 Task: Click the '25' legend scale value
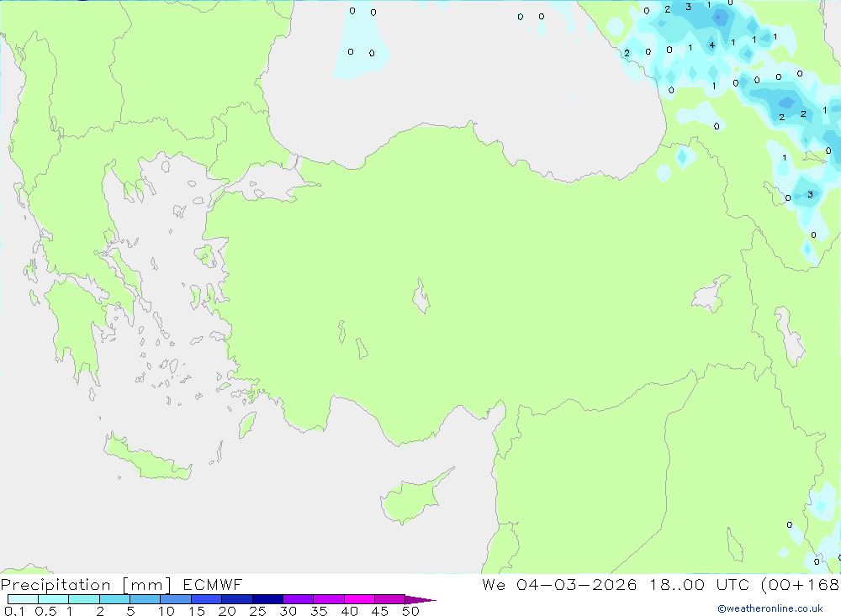[258, 611]
